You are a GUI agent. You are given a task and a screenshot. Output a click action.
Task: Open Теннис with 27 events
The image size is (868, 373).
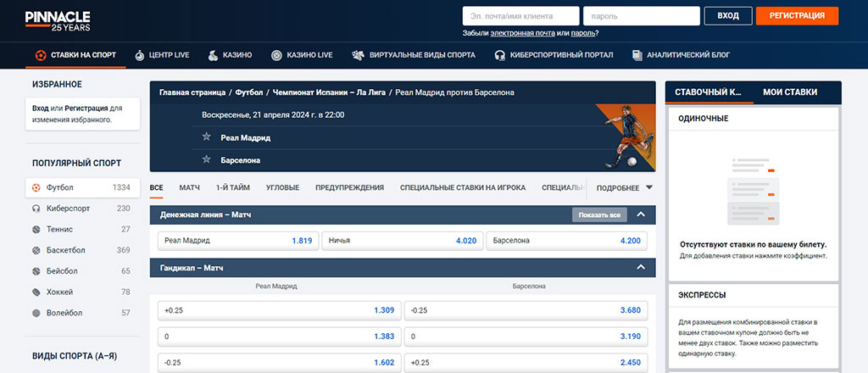[x=82, y=229]
